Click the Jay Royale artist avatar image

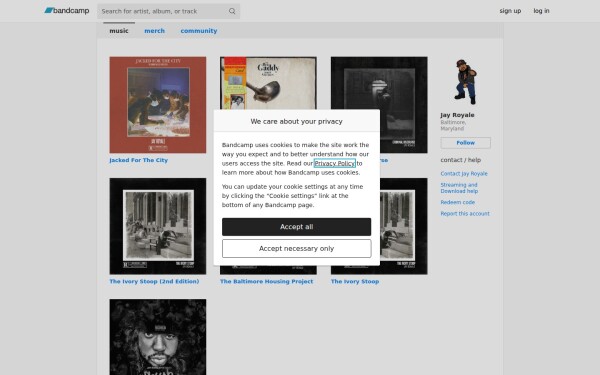(x=465, y=82)
